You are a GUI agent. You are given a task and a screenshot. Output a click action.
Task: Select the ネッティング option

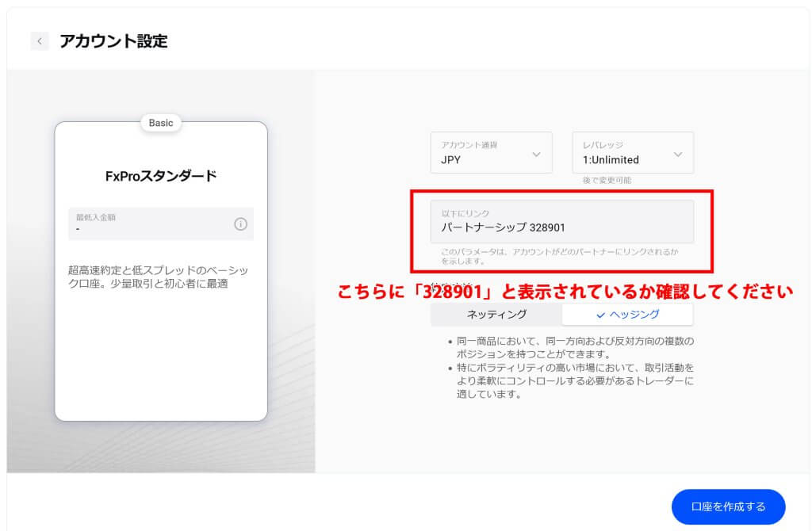pos(496,314)
